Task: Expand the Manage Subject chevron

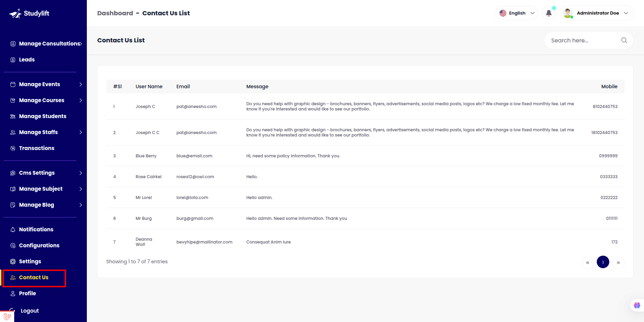Action: pos(81,189)
